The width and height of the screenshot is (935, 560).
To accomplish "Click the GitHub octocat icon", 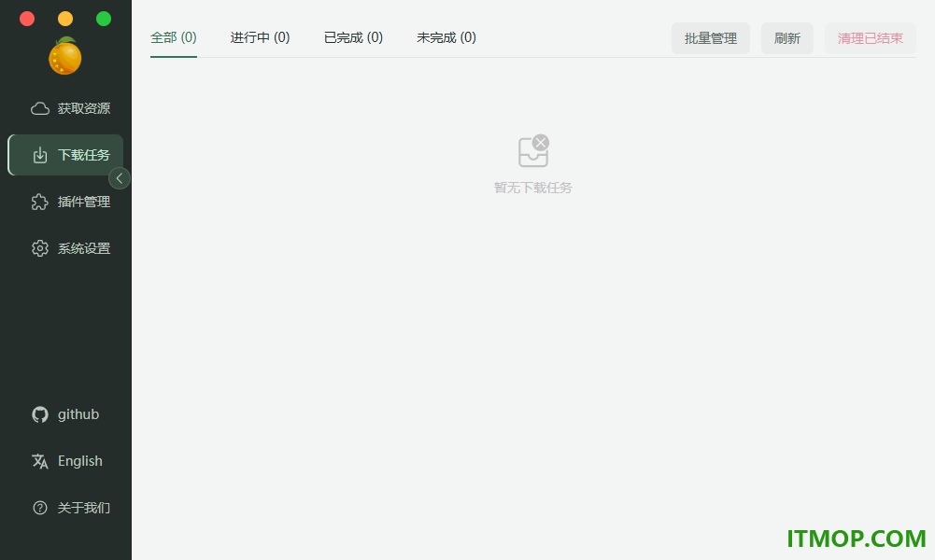I will tap(40, 414).
